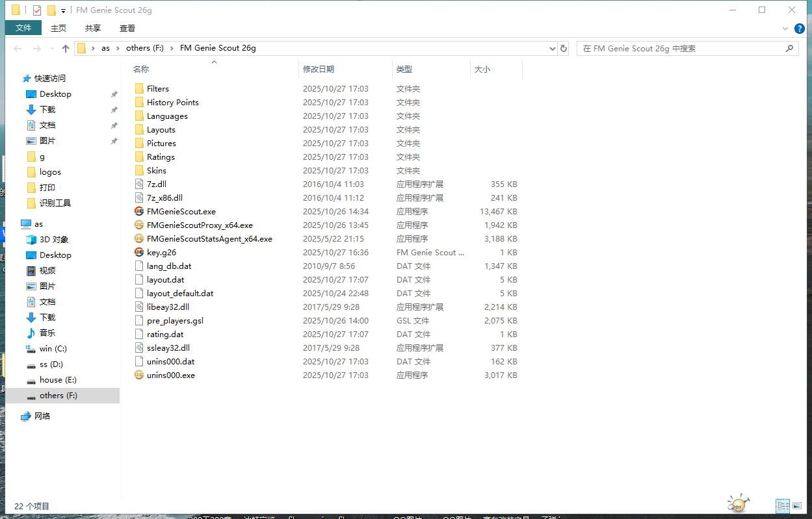Expand the ribbon with the chevron
Screen dimensions: 812x519
[x=785, y=29]
